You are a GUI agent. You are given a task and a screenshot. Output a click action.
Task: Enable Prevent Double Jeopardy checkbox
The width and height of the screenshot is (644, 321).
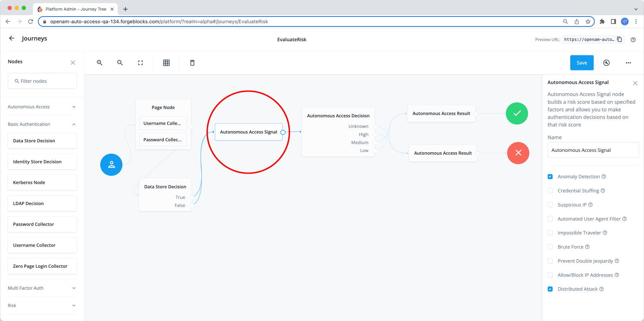(x=550, y=261)
